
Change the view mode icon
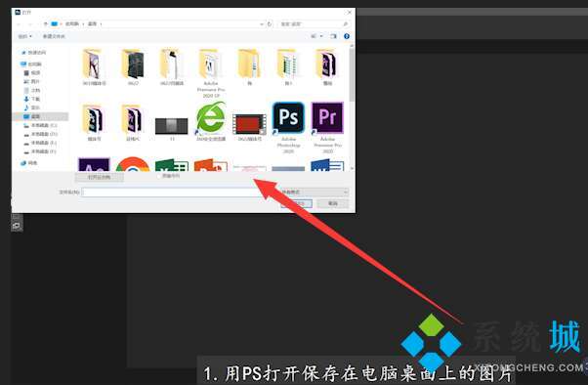(314, 36)
